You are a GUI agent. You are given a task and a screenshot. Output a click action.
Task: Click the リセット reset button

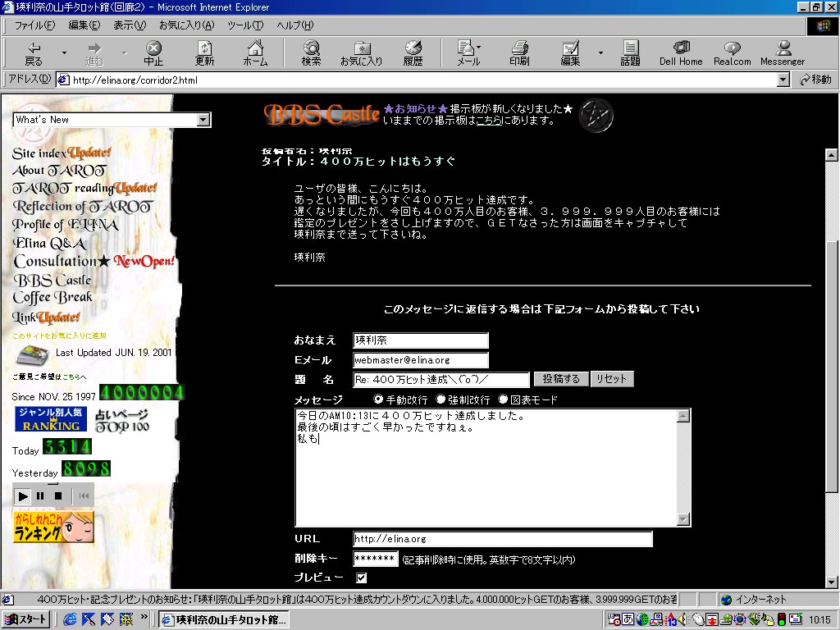point(611,379)
